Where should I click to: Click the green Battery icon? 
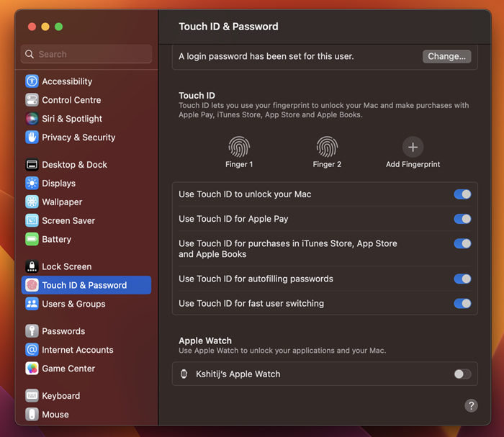coord(32,239)
